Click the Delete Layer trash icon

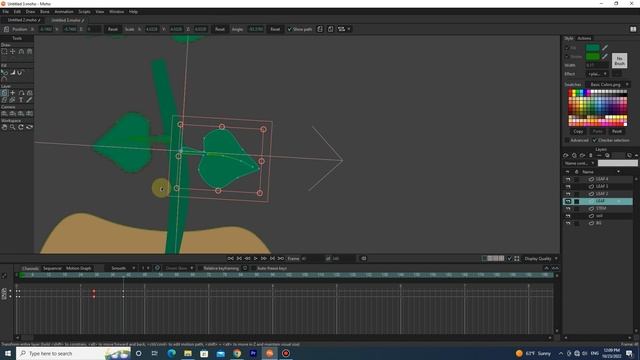(591, 156)
